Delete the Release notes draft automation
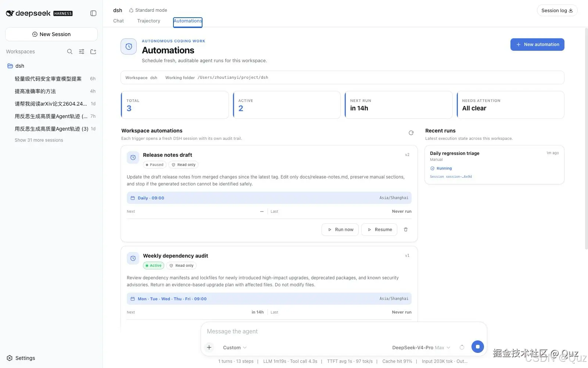The width and height of the screenshot is (588, 368). point(406,230)
